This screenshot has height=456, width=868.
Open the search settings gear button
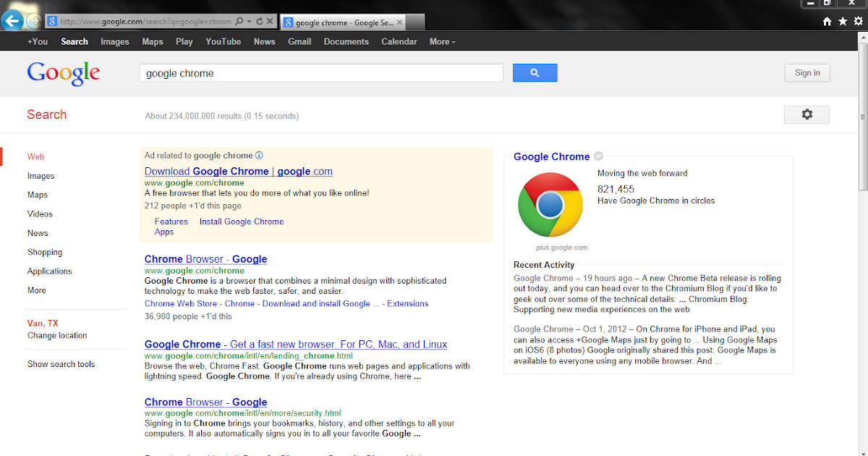(x=807, y=114)
